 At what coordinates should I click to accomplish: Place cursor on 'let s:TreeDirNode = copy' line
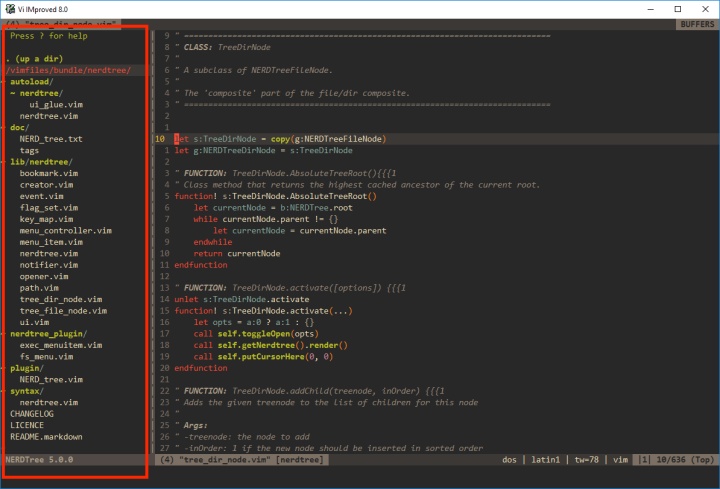click(x=280, y=139)
